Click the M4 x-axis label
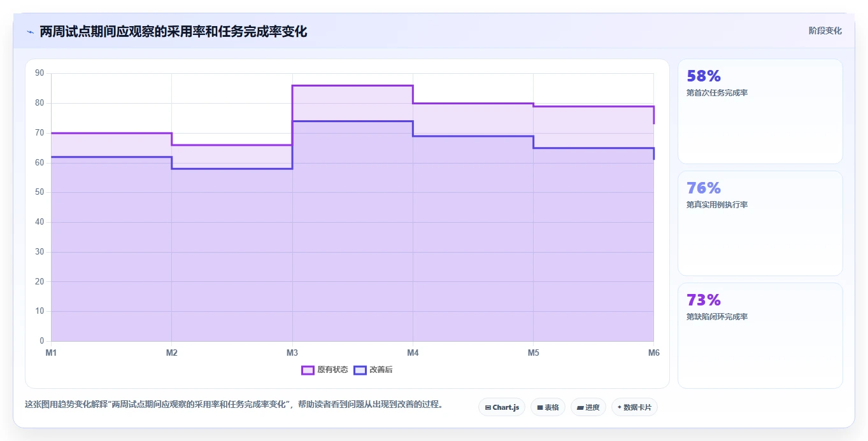 click(x=413, y=353)
